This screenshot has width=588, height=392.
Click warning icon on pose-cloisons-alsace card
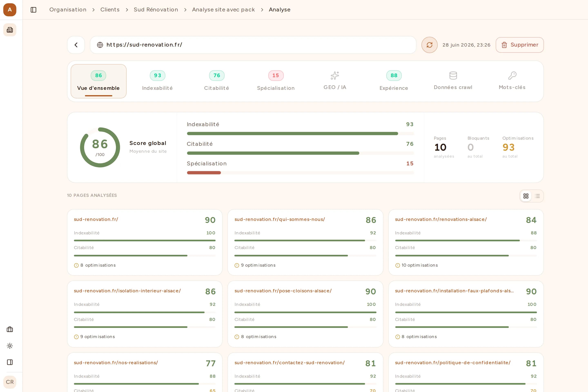click(x=237, y=337)
